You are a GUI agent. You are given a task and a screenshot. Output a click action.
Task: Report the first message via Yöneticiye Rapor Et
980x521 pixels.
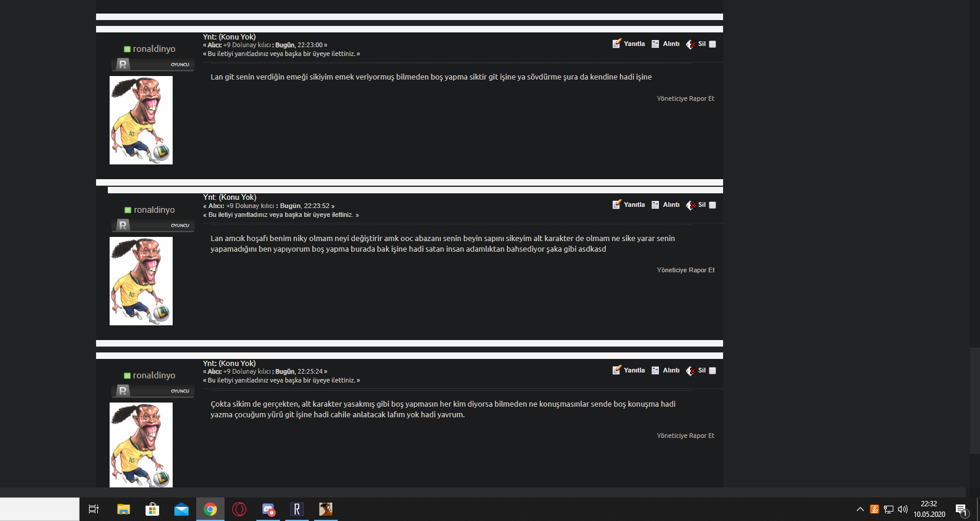(x=685, y=98)
